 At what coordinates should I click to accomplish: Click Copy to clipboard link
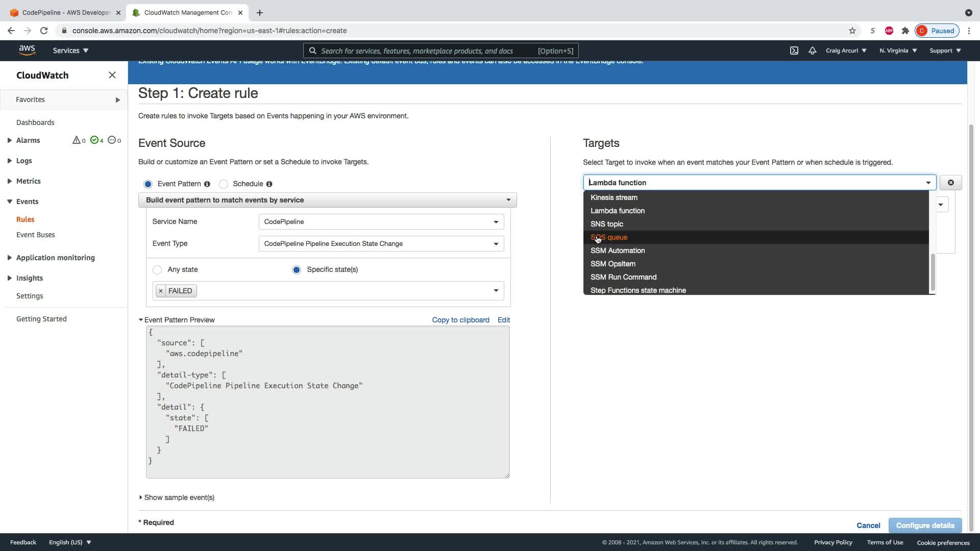click(460, 320)
